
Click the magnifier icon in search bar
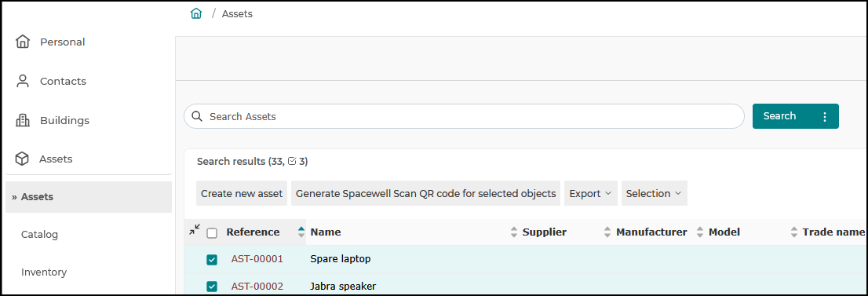(196, 116)
